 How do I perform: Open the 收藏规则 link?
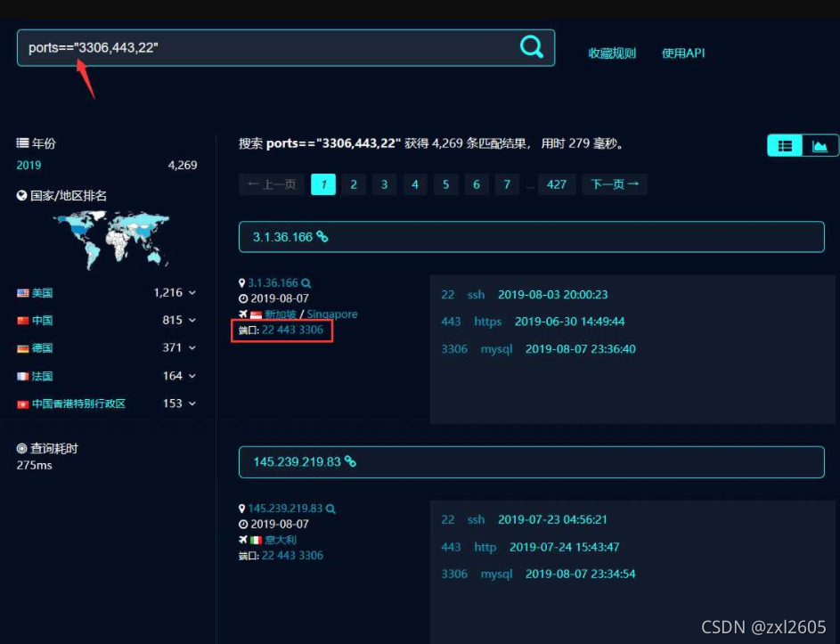click(612, 53)
